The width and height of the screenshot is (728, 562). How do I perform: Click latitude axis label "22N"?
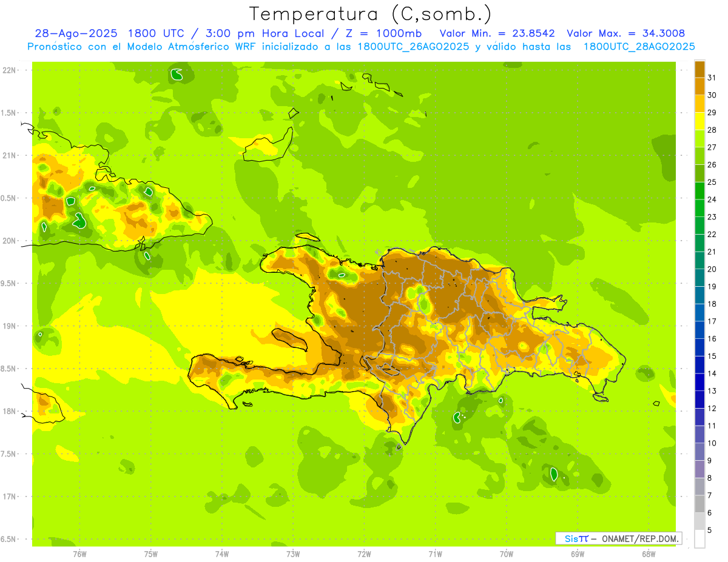point(9,70)
